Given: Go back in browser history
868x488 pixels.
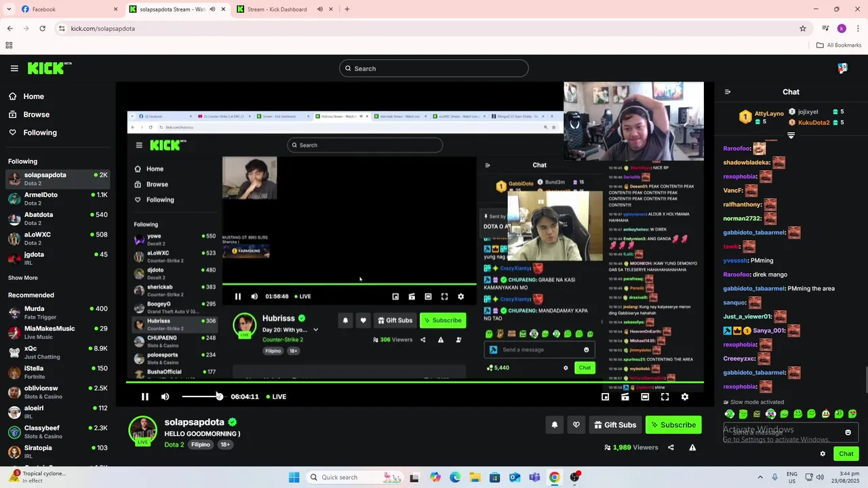Looking at the screenshot, I should [x=9, y=28].
